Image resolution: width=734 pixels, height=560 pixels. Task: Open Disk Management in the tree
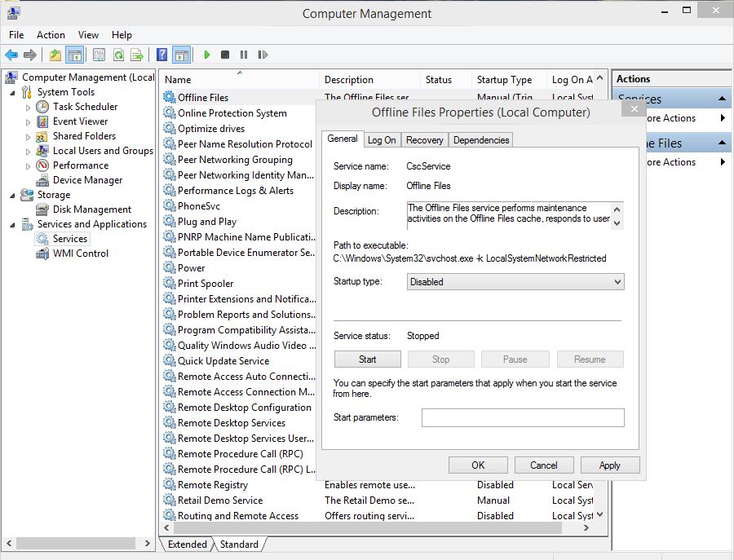(91, 209)
